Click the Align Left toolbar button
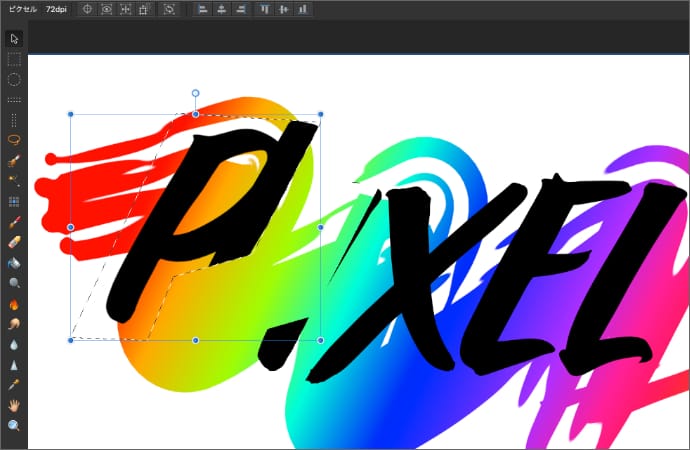The width and height of the screenshot is (690, 450). tap(202, 9)
